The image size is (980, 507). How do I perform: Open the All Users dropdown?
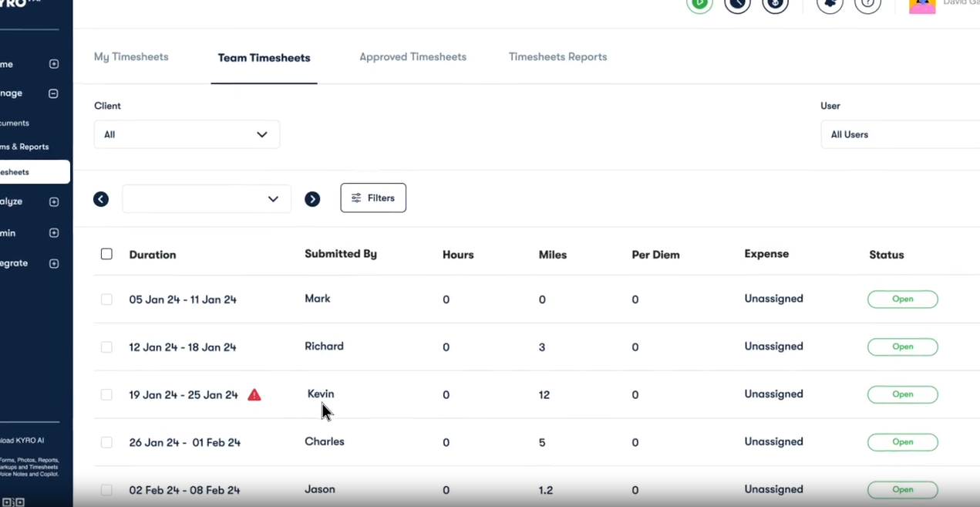pyautogui.click(x=900, y=134)
